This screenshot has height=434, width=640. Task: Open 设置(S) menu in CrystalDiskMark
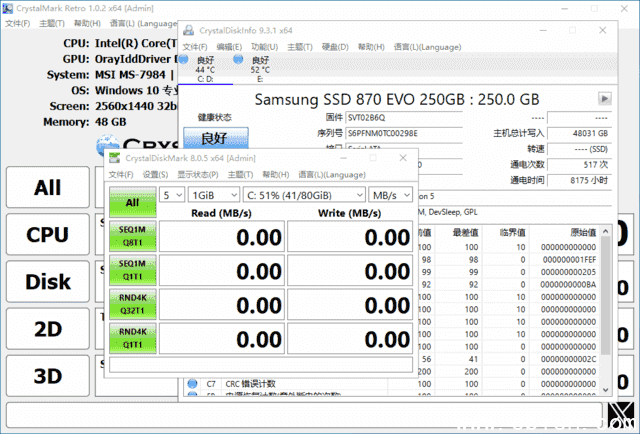[x=154, y=174]
